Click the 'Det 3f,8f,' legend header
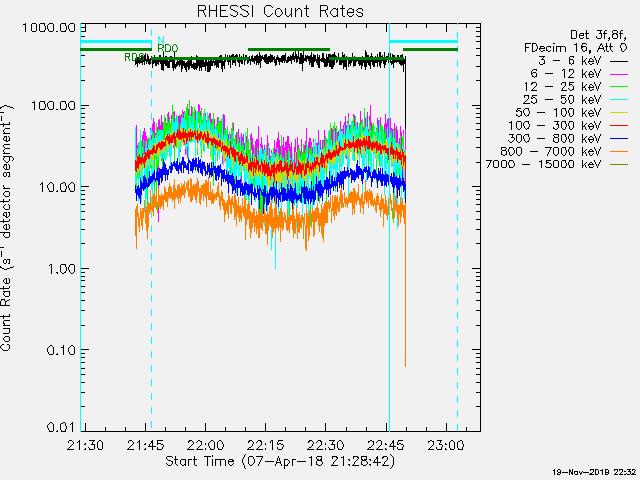 pyautogui.click(x=598, y=36)
